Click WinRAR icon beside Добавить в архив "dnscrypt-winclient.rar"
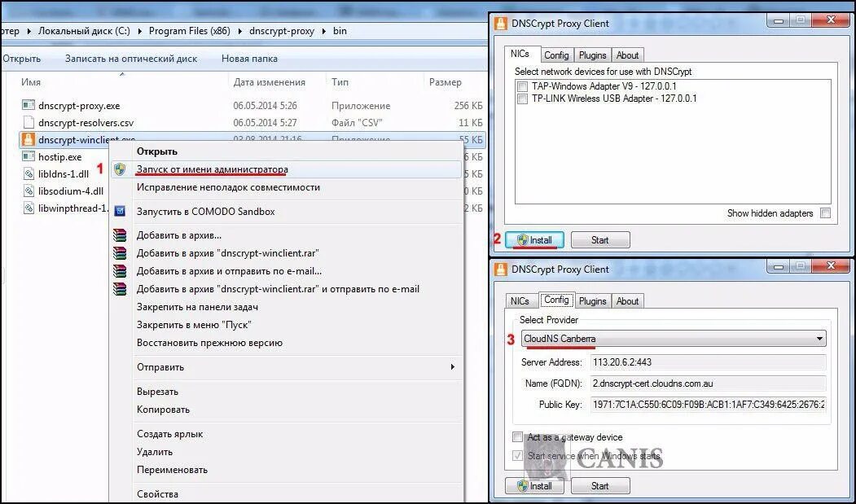The image size is (856, 504). click(120, 253)
